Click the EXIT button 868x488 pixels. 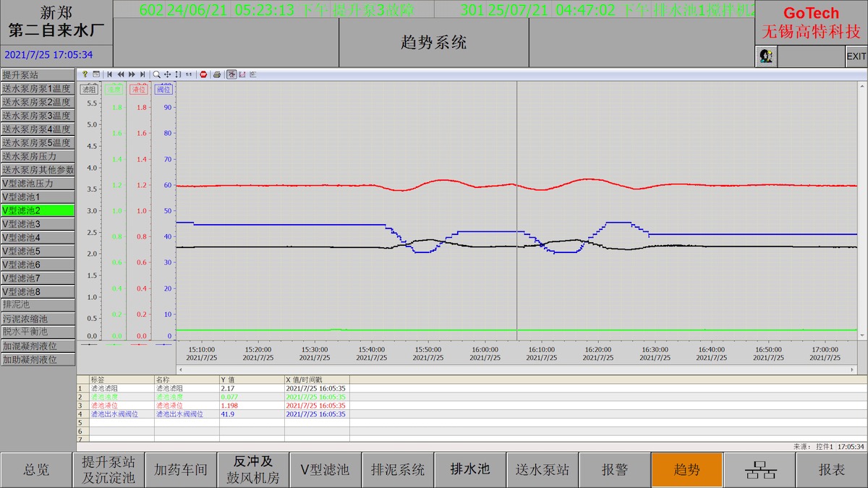(x=856, y=56)
